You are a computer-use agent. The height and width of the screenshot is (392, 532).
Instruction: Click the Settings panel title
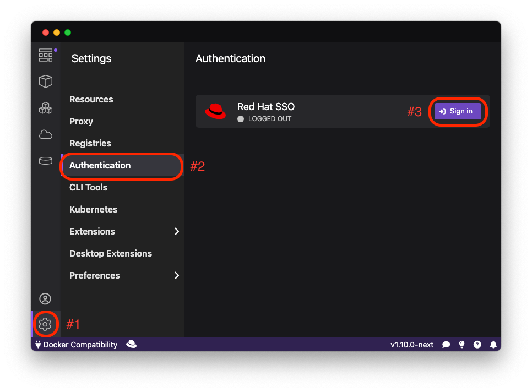91,59
